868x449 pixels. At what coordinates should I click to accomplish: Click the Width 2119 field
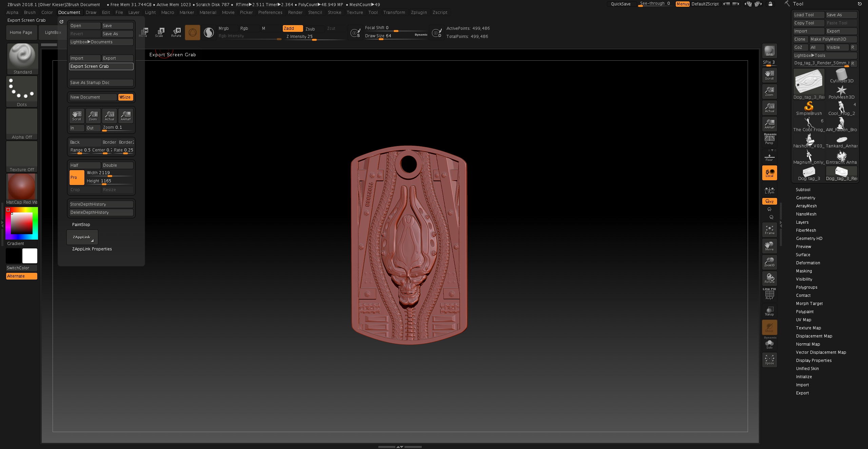[110, 173]
